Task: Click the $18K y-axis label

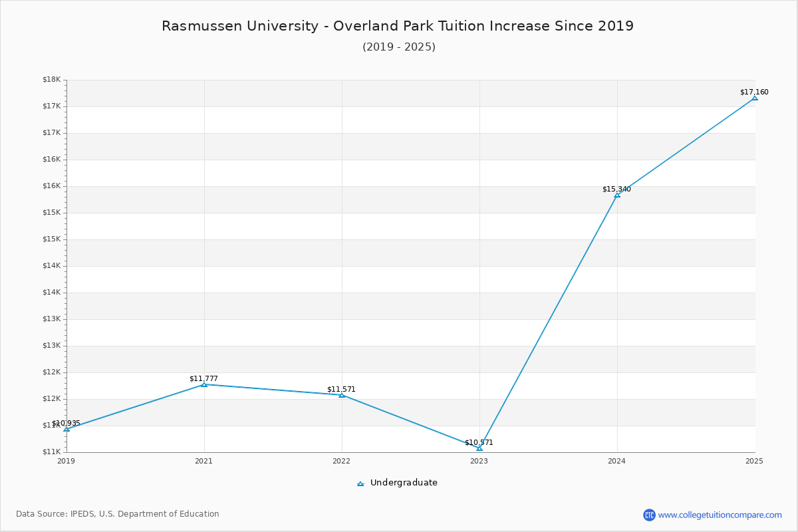Action: pos(52,80)
